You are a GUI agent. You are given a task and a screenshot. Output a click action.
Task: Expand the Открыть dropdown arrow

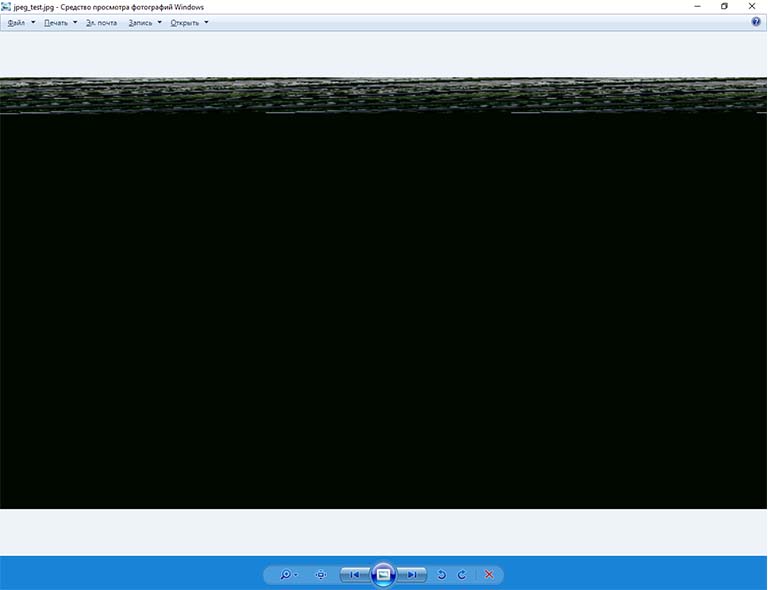click(x=206, y=22)
